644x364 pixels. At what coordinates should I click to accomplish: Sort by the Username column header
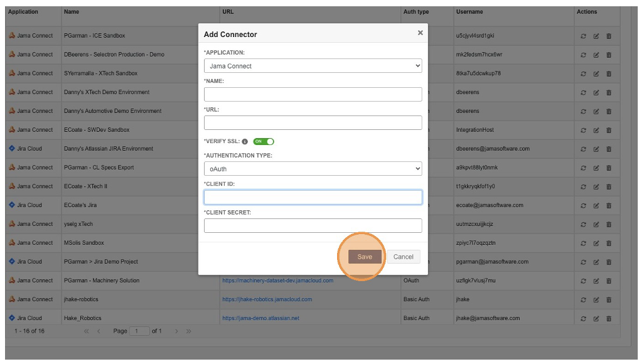coord(470,12)
